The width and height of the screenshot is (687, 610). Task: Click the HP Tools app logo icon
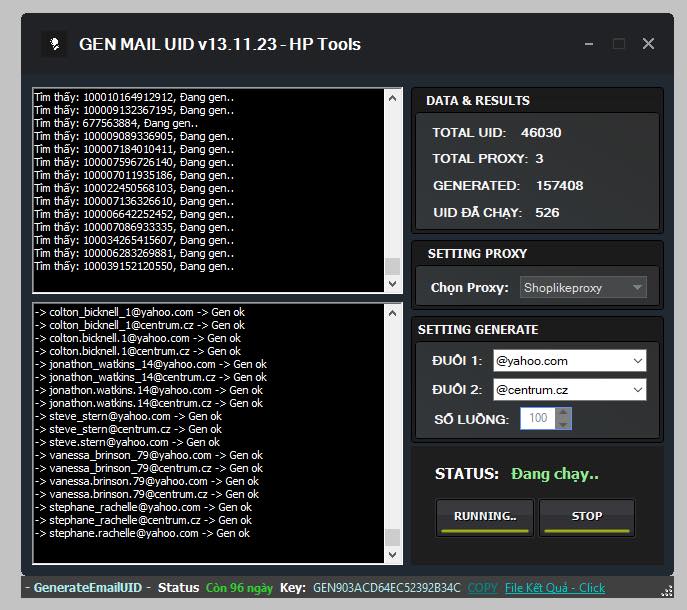(53, 44)
